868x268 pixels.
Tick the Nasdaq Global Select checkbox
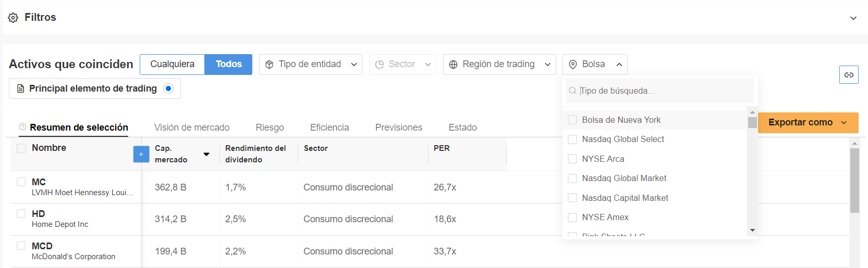572,139
